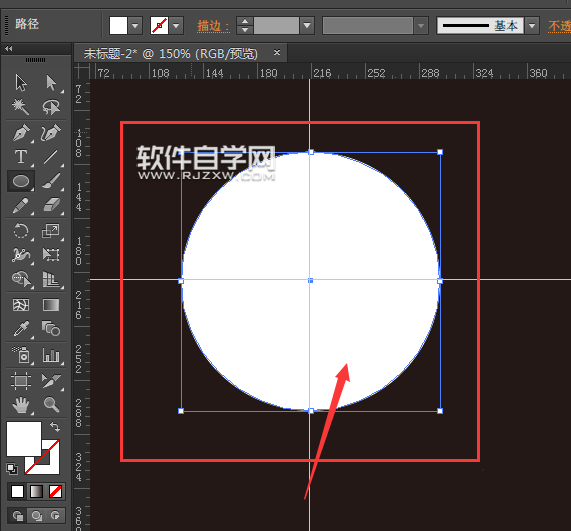This screenshot has height=531, width=571.
Task: Collapse the toolbox with double arrows
Action: (9, 48)
